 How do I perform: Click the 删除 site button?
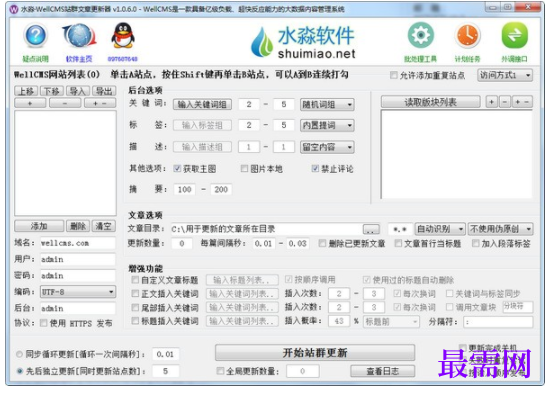point(78,226)
